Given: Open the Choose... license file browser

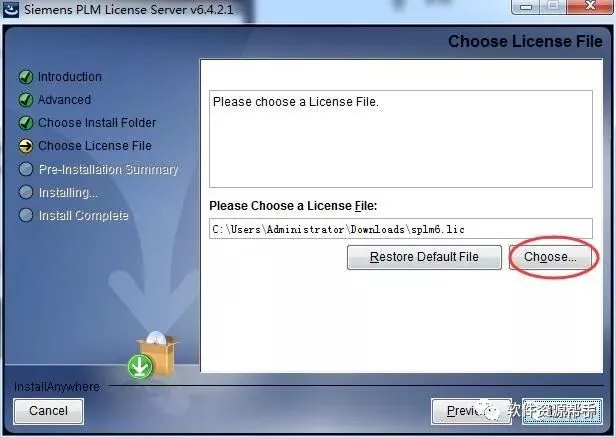Looking at the screenshot, I should [x=550, y=257].
